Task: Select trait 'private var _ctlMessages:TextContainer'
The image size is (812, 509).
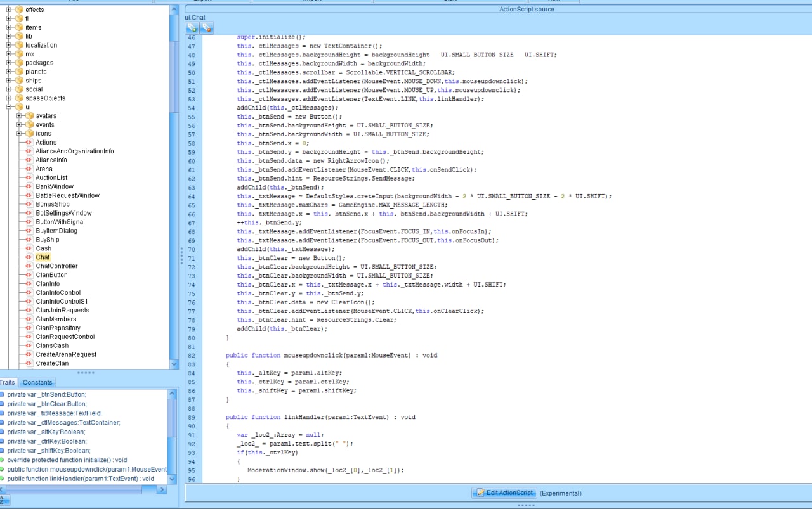Action: [x=64, y=423]
